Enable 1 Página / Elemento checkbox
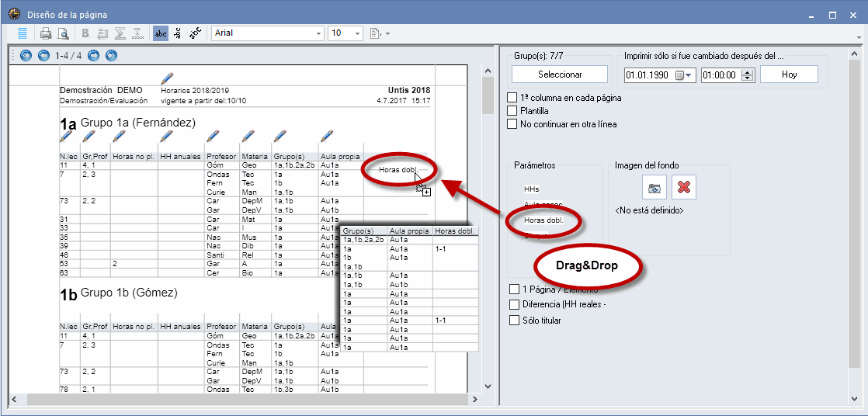Image resolution: width=868 pixels, height=416 pixels. coord(514,289)
